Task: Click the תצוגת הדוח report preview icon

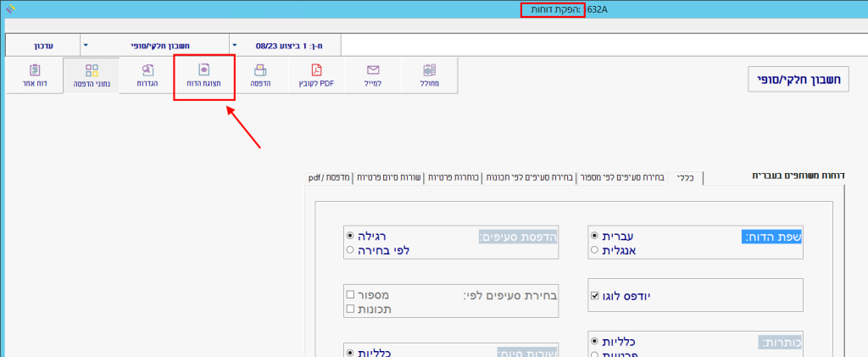Action: pyautogui.click(x=203, y=75)
